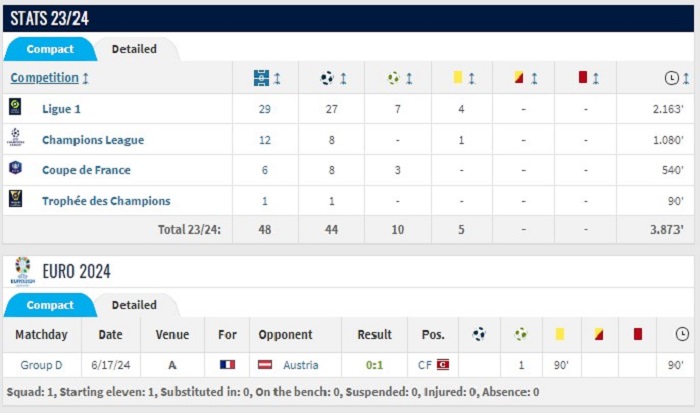Open the 0:1 match result link

coord(374,365)
